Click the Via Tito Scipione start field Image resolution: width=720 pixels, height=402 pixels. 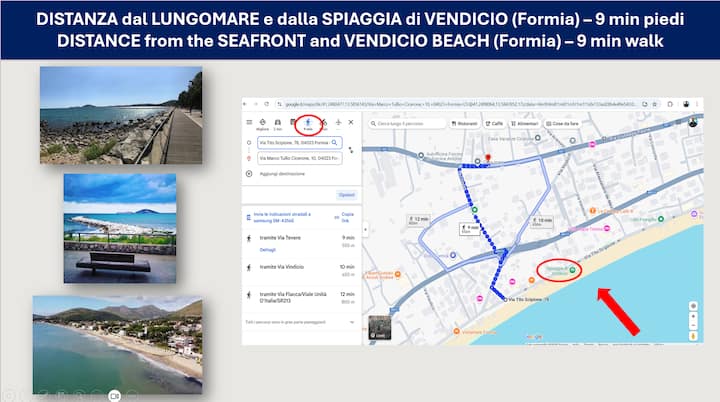point(299,143)
